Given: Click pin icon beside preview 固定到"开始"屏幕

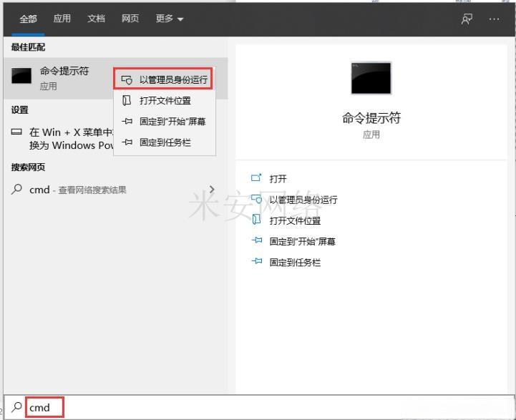Looking at the screenshot, I should [257, 240].
